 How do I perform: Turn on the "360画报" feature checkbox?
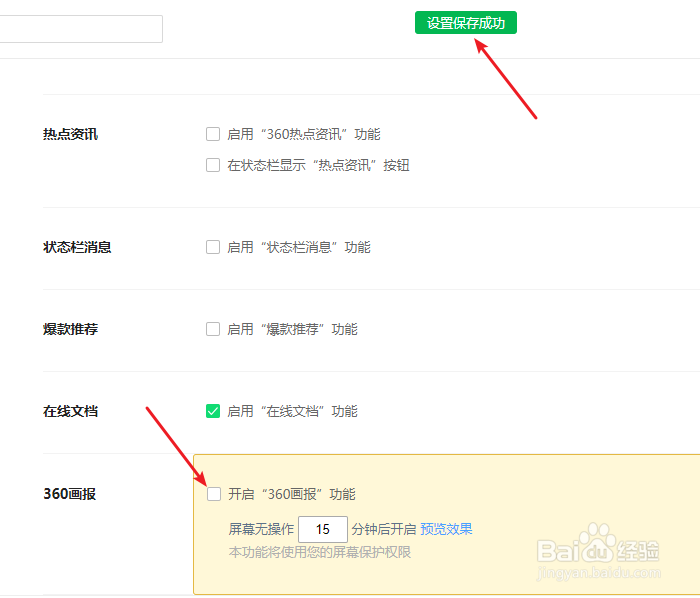click(x=214, y=494)
